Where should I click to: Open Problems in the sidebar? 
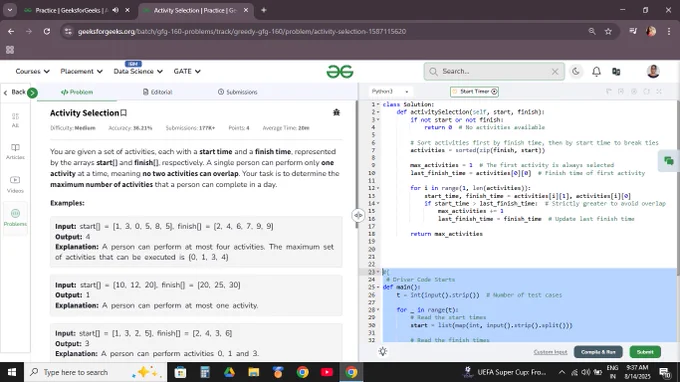pos(15,218)
